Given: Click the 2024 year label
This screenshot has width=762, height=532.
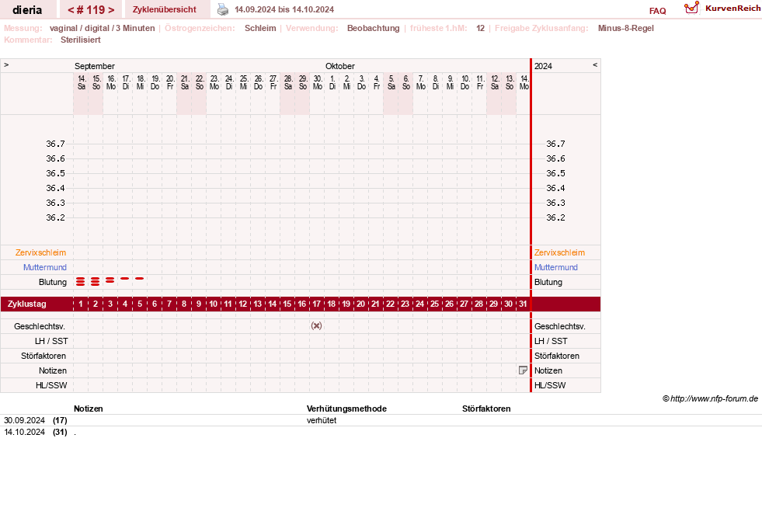Looking at the screenshot, I should pyautogui.click(x=543, y=66).
